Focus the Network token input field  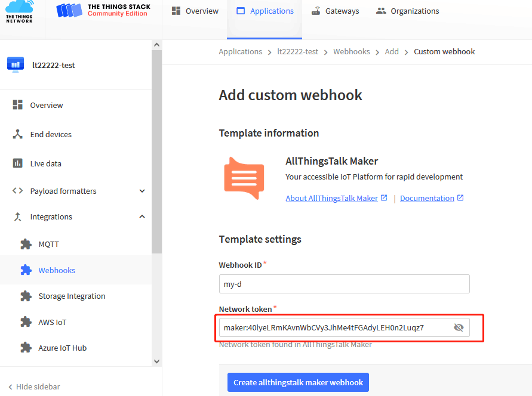coord(345,327)
